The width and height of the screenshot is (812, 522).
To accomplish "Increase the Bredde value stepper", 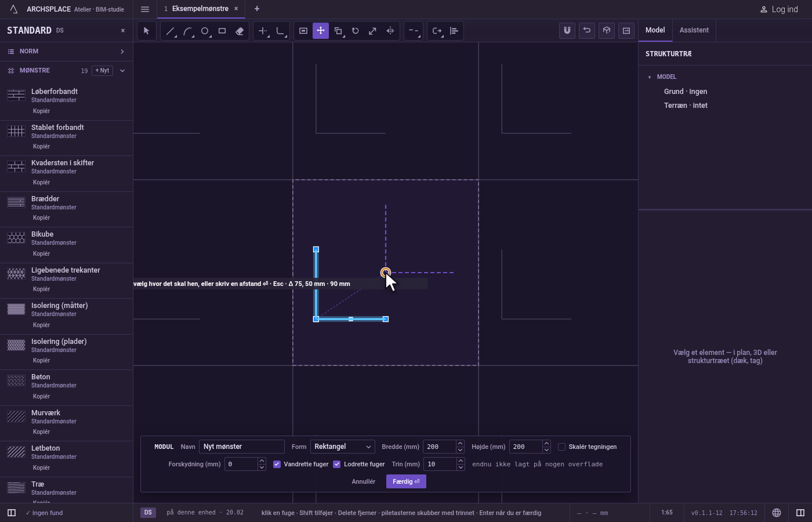I will pos(460,444).
